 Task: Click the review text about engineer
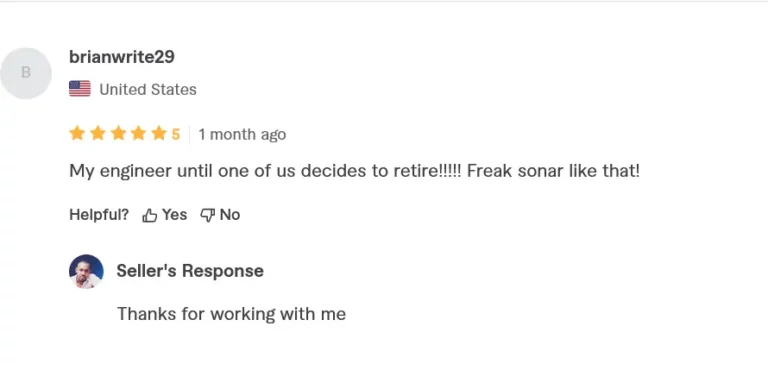(x=355, y=171)
